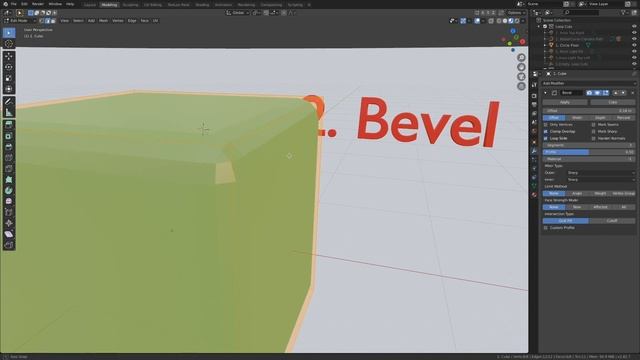Open the viewport Options dropdown
The width and height of the screenshot is (640, 360).
[516, 13]
